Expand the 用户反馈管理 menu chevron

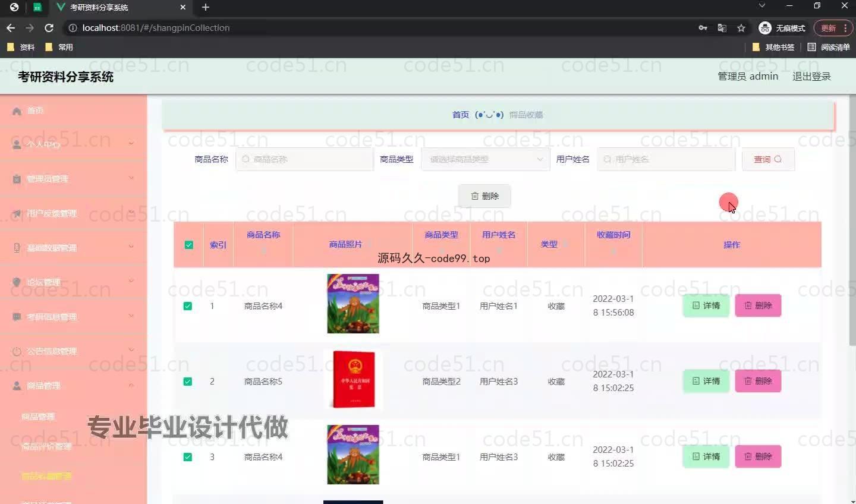[131, 212]
